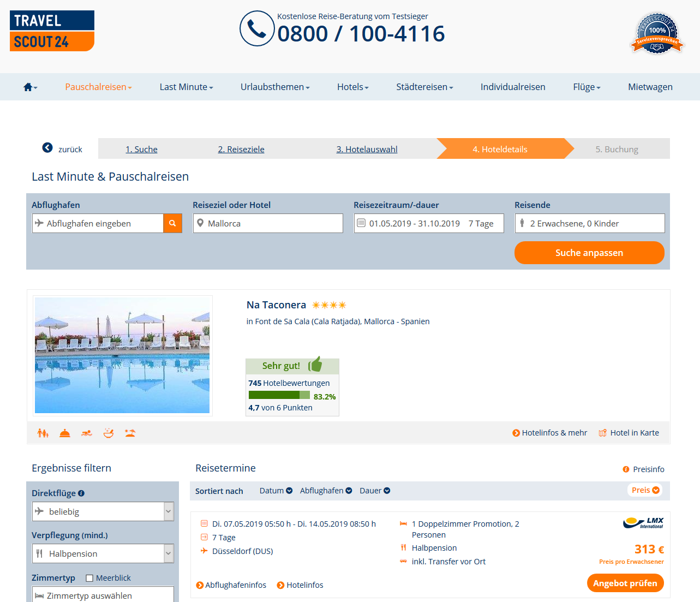The width and height of the screenshot is (700, 602).
Task: Click the TravelScout24 logo
Action: 52,31
